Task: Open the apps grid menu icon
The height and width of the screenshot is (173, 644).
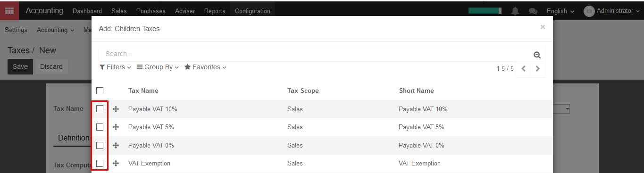Action: (x=9, y=11)
